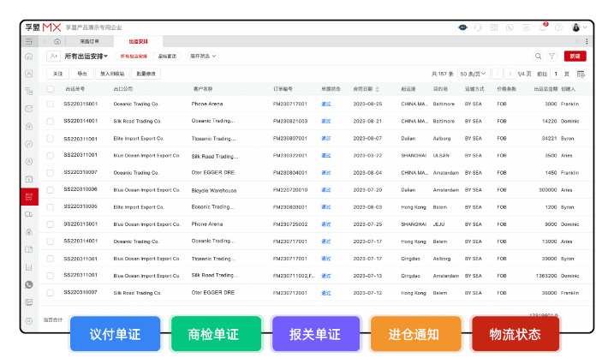
Task: Open the 50 条/页 page size dropdown
Action: point(473,75)
